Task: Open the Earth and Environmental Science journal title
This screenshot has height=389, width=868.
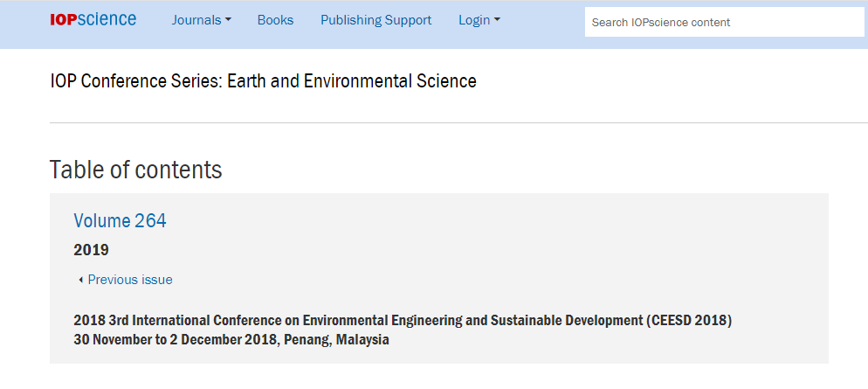Action: (263, 81)
